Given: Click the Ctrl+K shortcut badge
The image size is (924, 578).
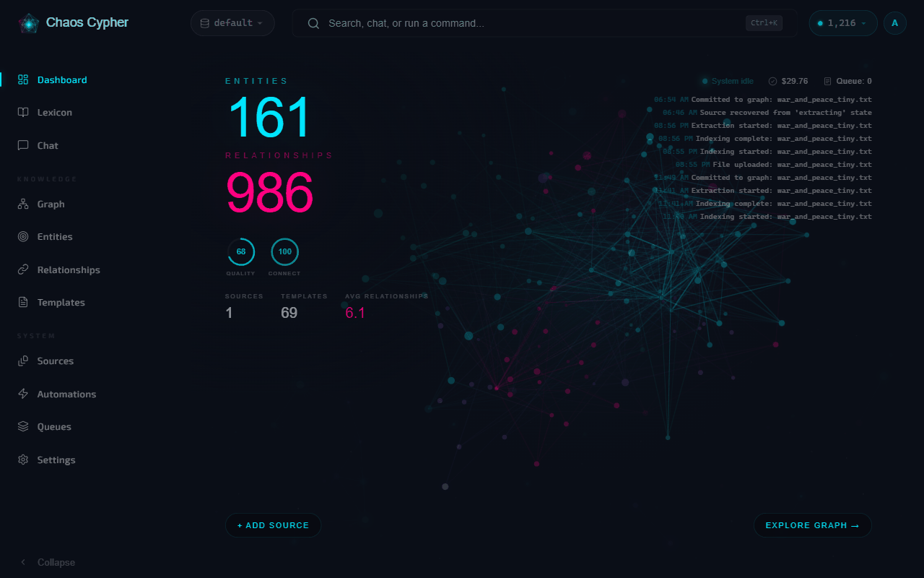Looking at the screenshot, I should click(x=764, y=23).
